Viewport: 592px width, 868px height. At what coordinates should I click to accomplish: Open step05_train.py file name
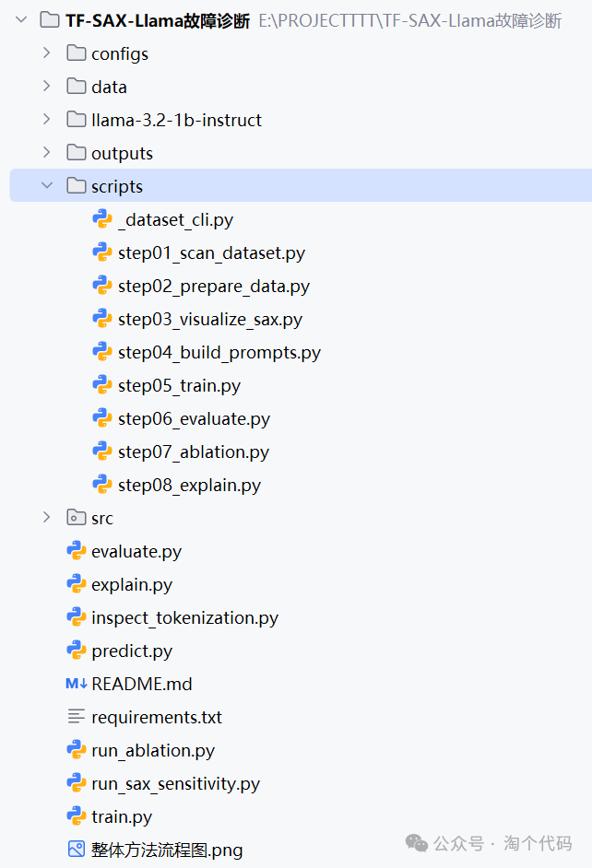click(x=180, y=386)
